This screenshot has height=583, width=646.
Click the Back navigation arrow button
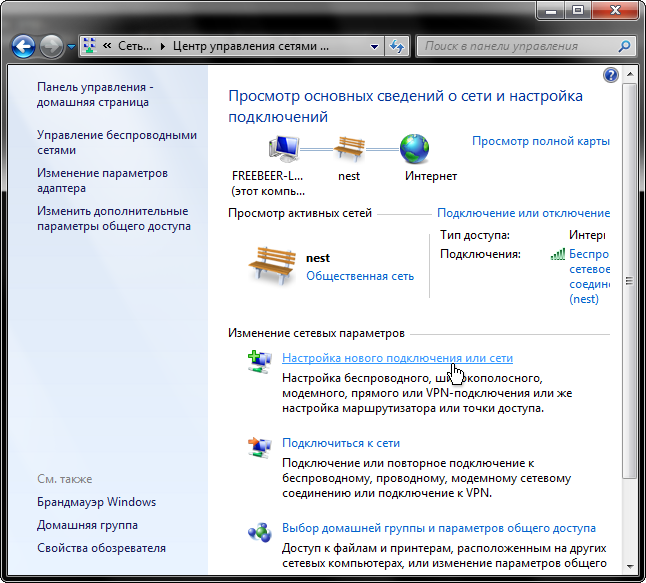click(23, 47)
